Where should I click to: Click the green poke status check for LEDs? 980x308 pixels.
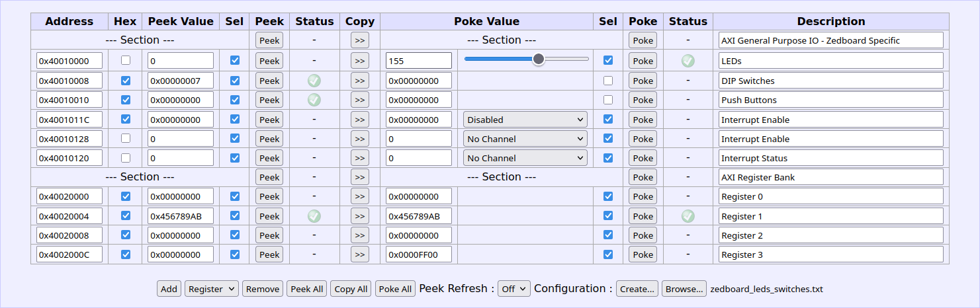pyautogui.click(x=688, y=61)
